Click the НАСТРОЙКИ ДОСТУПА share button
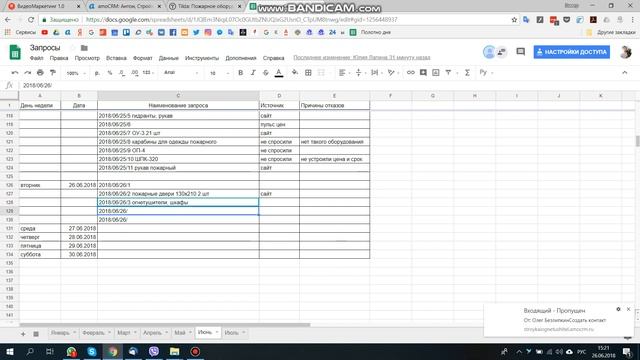 [571, 52]
